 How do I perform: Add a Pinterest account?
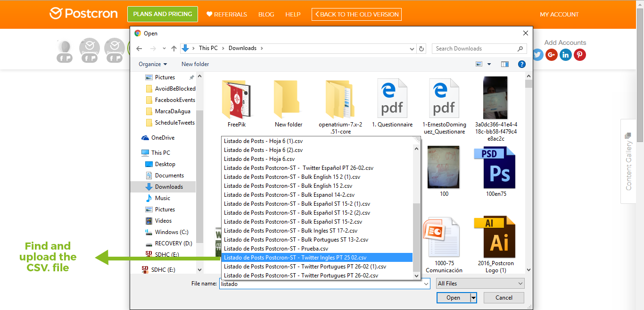(579, 55)
